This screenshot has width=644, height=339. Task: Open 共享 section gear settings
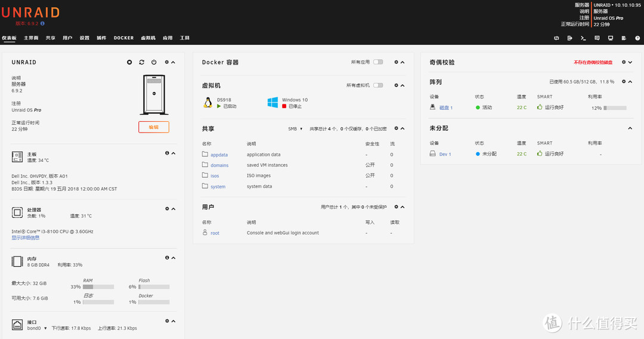397,128
